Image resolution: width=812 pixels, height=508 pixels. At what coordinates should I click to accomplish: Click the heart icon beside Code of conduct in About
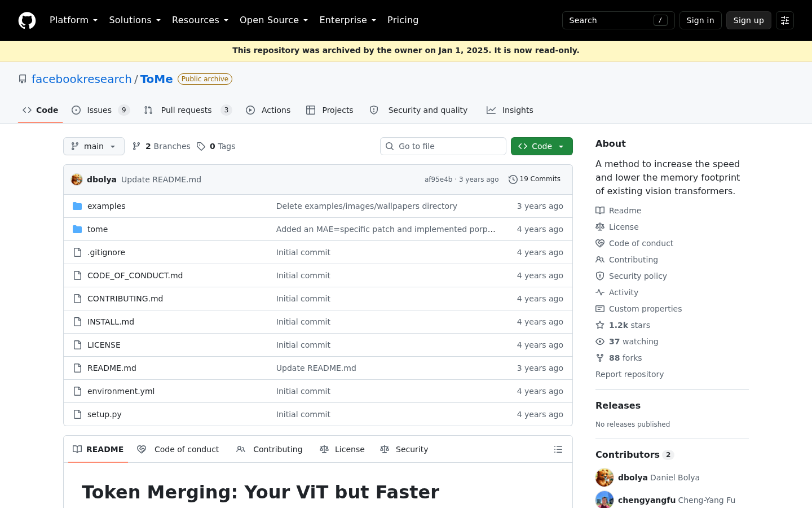click(x=600, y=243)
